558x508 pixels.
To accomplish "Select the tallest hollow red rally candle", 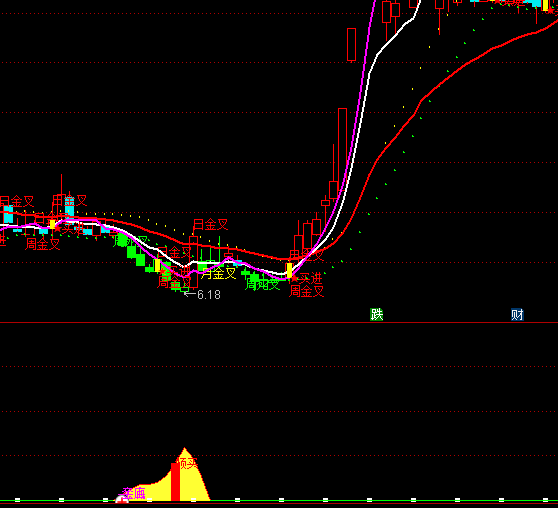I will pyautogui.click(x=342, y=146).
